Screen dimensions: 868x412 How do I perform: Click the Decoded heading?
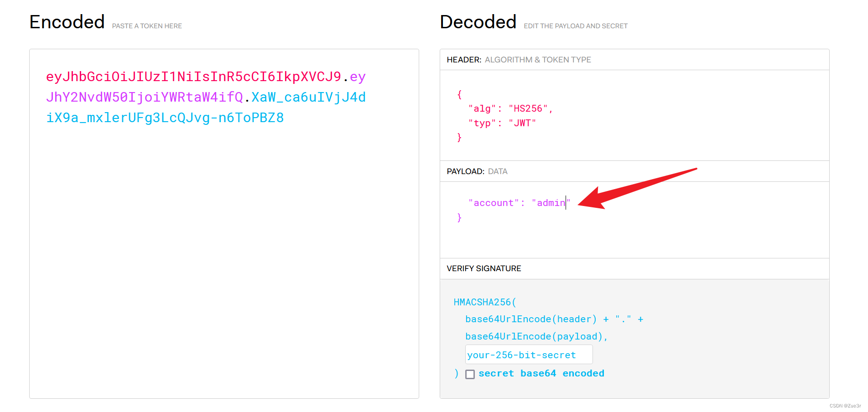point(478,22)
